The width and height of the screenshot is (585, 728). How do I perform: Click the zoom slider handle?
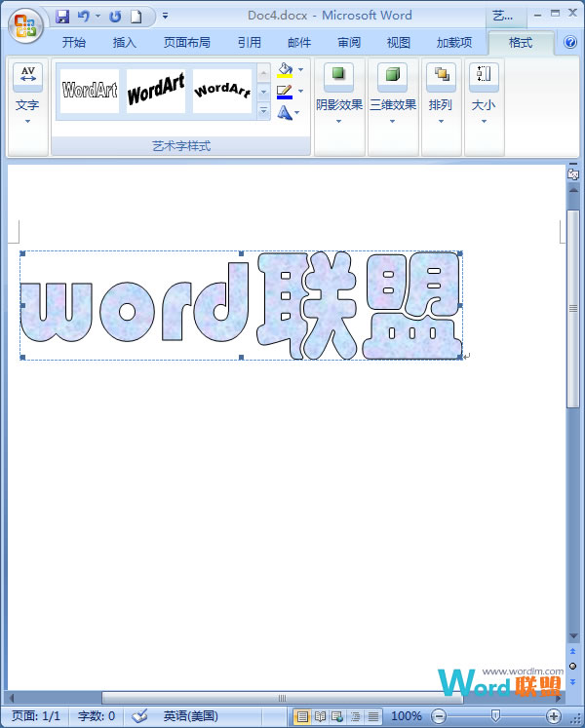495,716
